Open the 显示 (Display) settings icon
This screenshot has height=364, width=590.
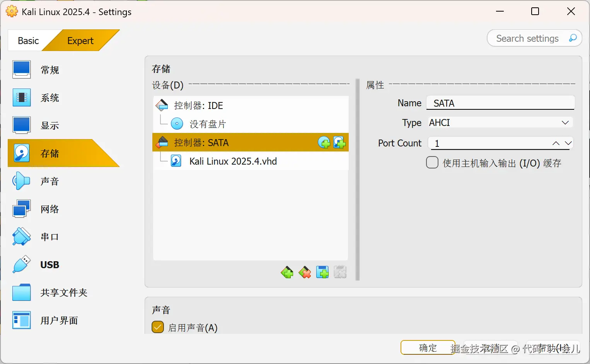[21, 125]
